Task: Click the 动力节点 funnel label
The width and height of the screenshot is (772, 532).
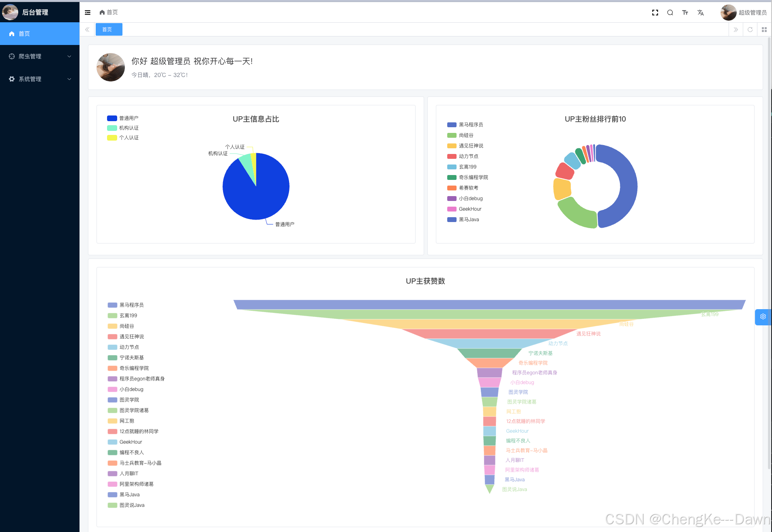Action: [x=558, y=344]
